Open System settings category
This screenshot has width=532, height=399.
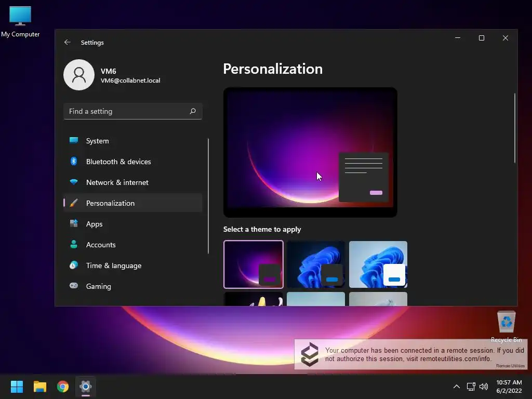tap(132, 141)
